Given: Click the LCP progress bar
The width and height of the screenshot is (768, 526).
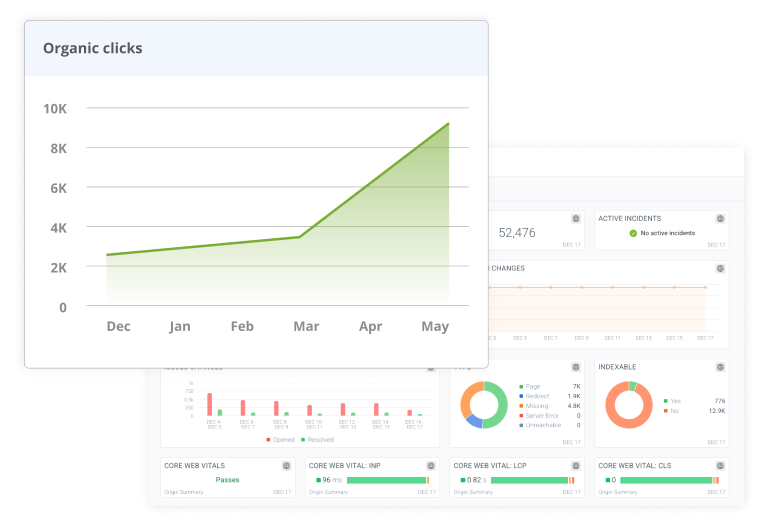Looking at the screenshot, I should tap(530, 480).
